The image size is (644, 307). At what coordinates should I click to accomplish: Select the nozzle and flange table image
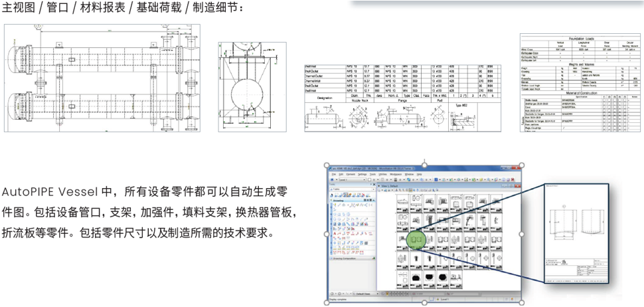click(x=402, y=97)
